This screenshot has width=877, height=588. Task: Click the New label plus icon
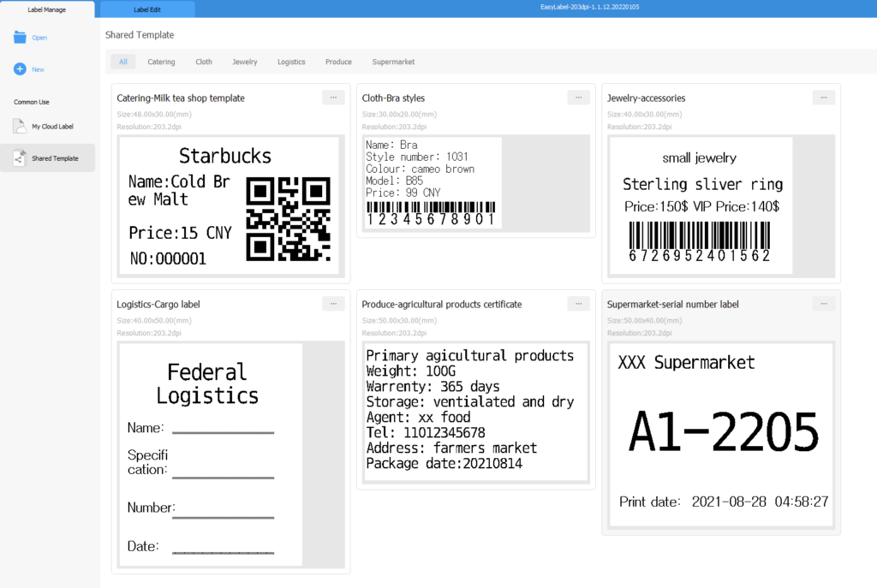pos(21,69)
